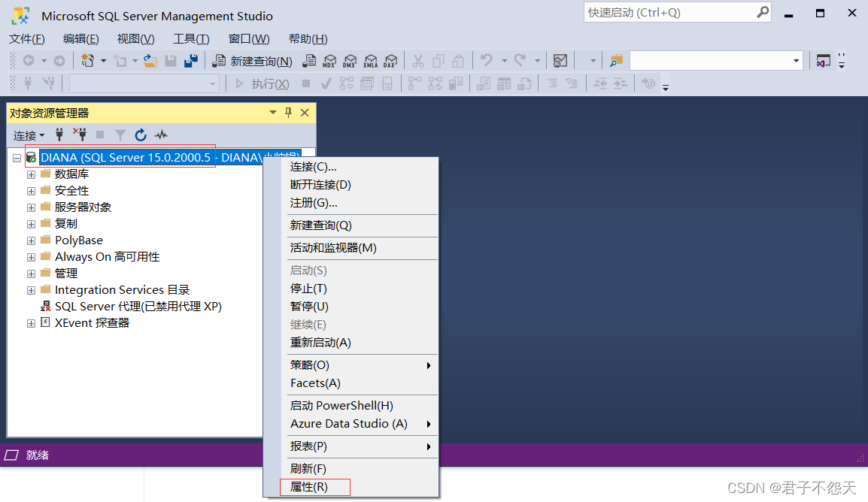Expand the 复制 folder
Viewport: 868px width, 502px height.
31,224
